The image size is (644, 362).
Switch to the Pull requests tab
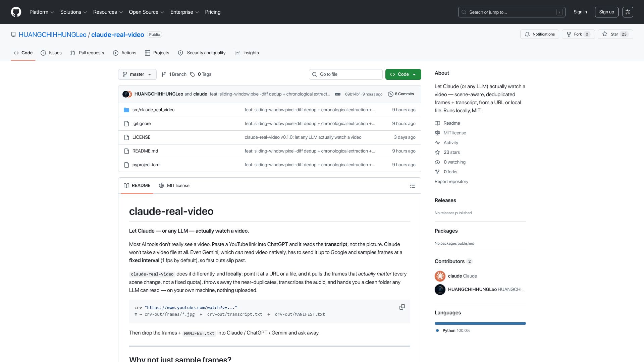[87, 53]
